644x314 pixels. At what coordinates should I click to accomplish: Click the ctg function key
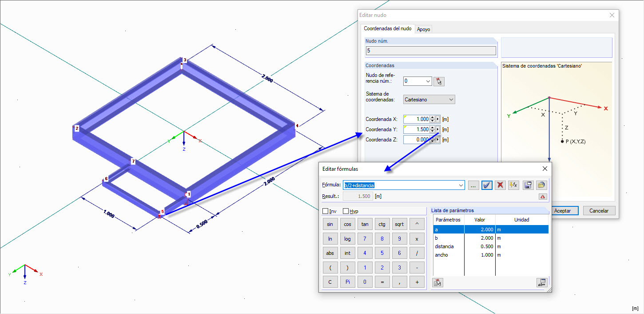(x=382, y=225)
